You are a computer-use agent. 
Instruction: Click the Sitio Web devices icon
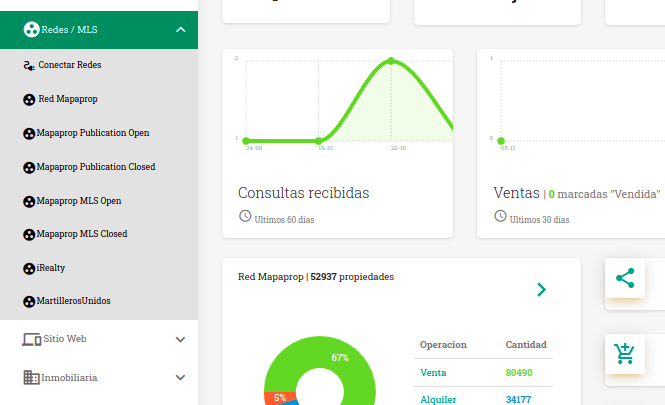click(32, 339)
